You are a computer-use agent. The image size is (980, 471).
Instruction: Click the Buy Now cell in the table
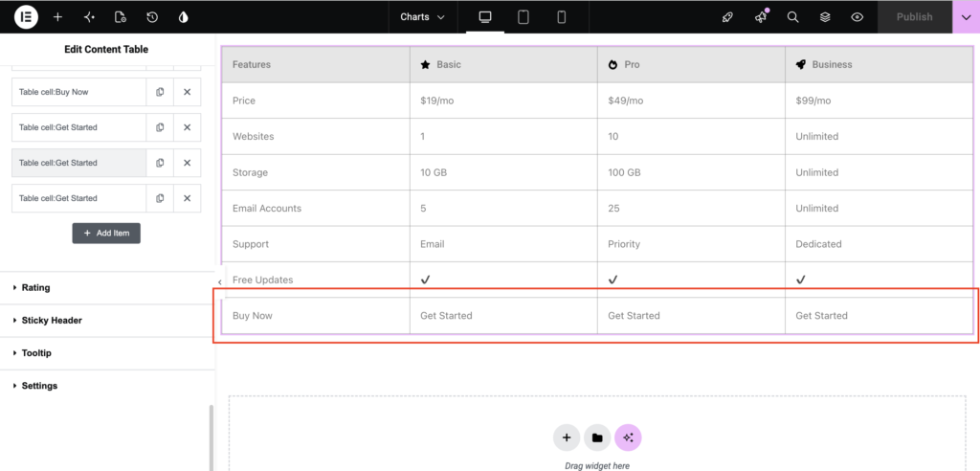coord(316,316)
